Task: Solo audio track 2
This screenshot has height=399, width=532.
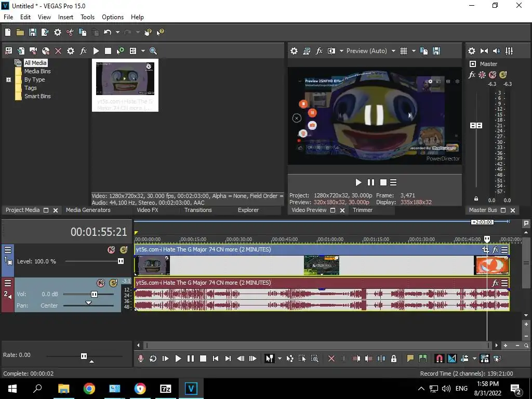Action: click(x=113, y=283)
